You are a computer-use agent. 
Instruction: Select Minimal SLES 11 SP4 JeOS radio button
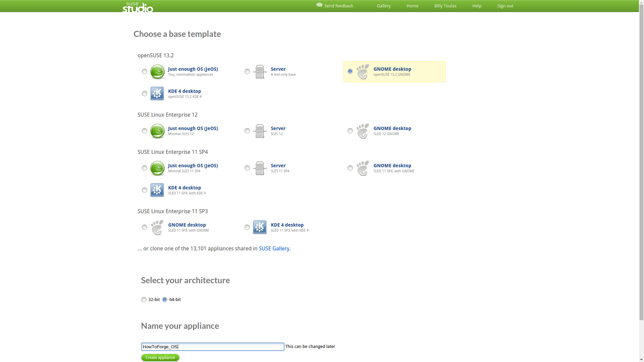tap(145, 168)
